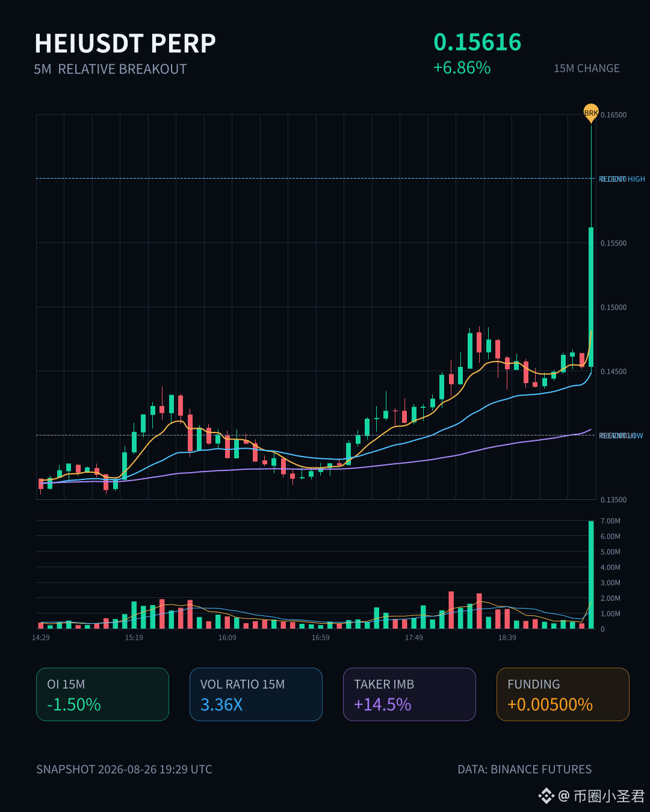Click the 6.00M volume axis label
650x812 pixels.
610,537
